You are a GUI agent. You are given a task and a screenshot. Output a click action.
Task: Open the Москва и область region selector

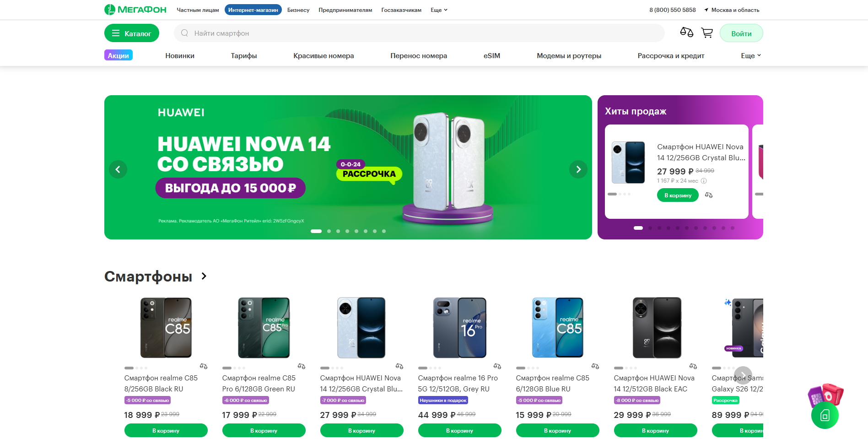(x=732, y=10)
